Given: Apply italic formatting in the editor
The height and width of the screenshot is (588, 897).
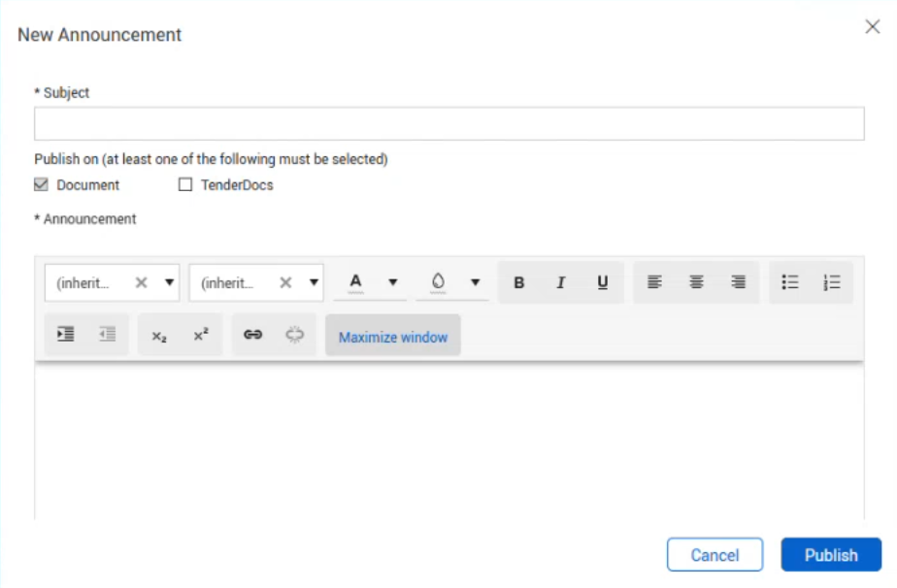Looking at the screenshot, I should (560, 282).
